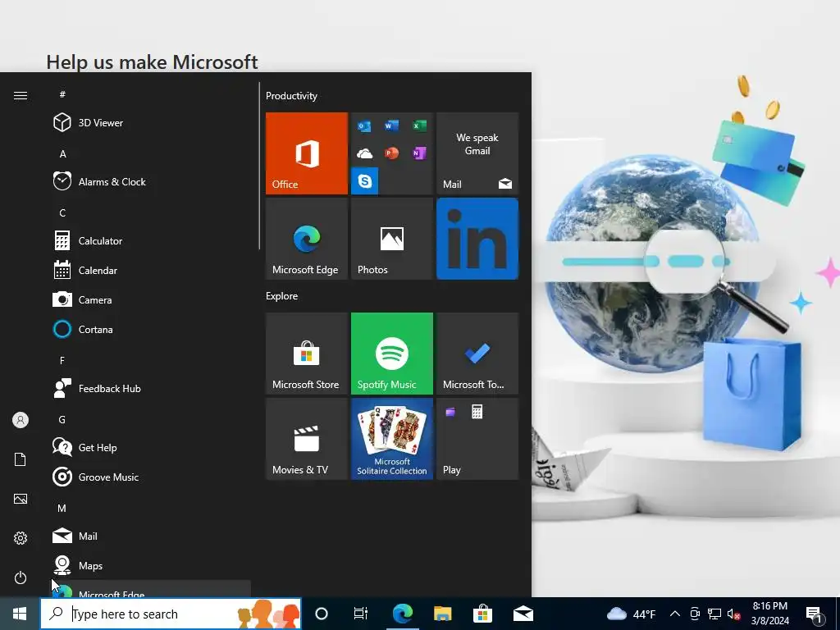This screenshot has width=840, height=630.
Task: Open the Play folder tile
Action: coord(477,439)
